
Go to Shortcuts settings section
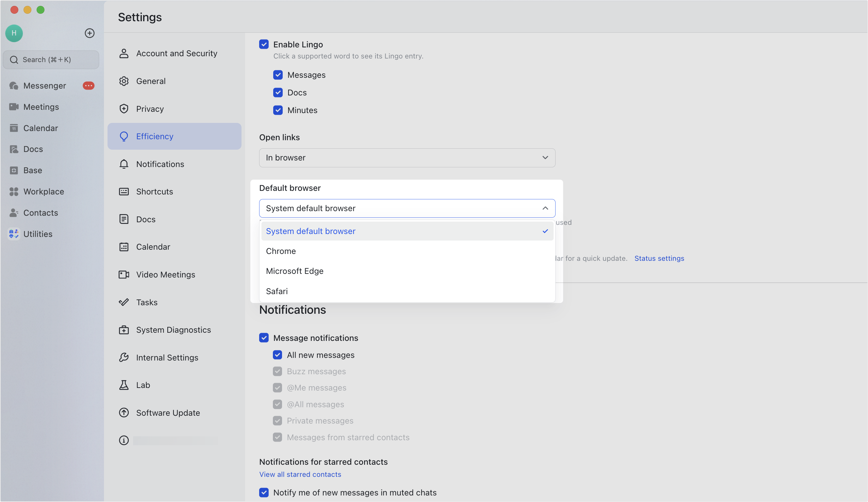[x=154, y=192]
